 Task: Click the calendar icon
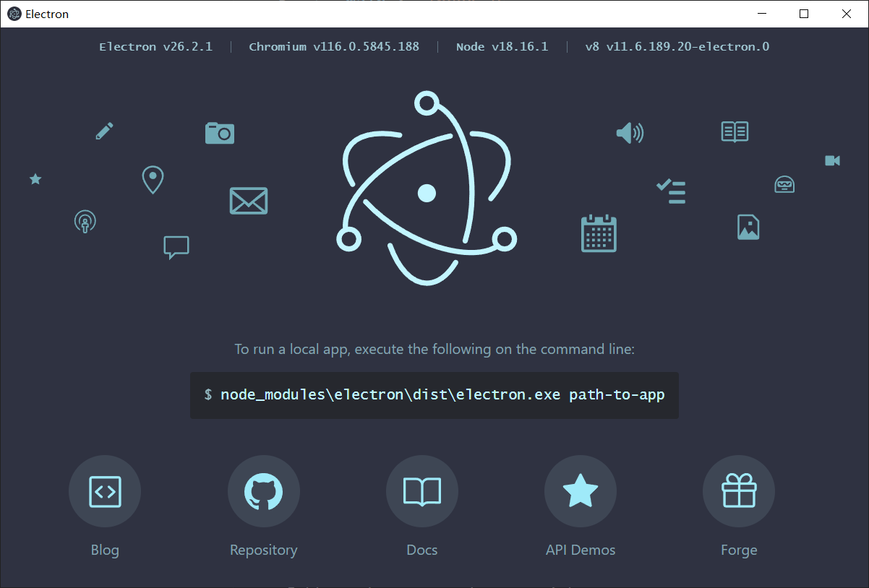[599, 233]
